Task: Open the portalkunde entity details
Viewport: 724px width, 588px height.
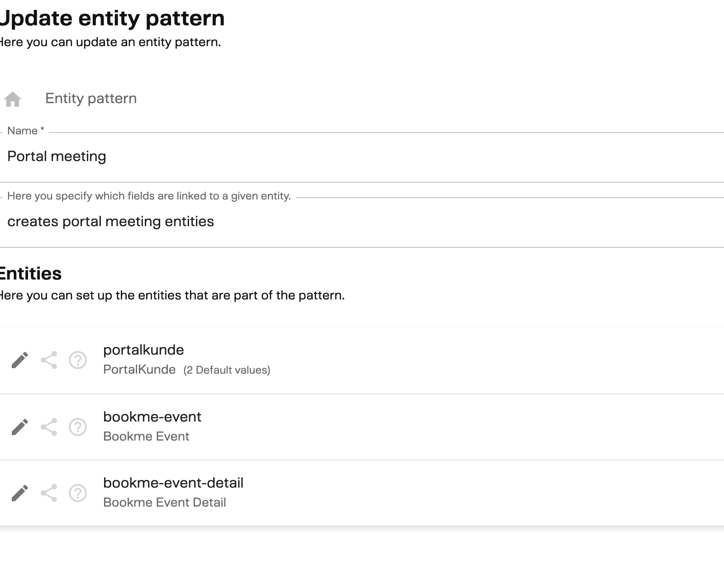Action: coord(143,350)
